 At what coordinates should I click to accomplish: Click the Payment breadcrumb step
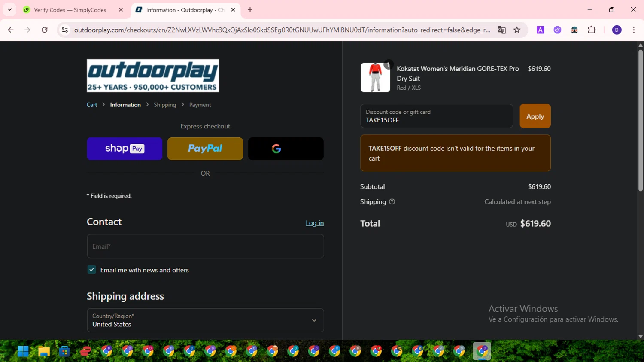click(x=200, y=105)
